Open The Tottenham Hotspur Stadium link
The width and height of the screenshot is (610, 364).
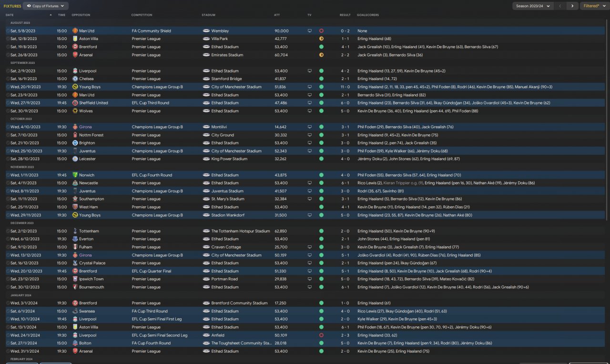[x=241, y=231]
